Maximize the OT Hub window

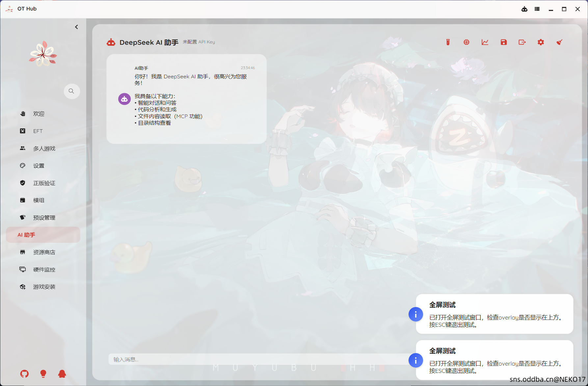(x=564, y=9)
